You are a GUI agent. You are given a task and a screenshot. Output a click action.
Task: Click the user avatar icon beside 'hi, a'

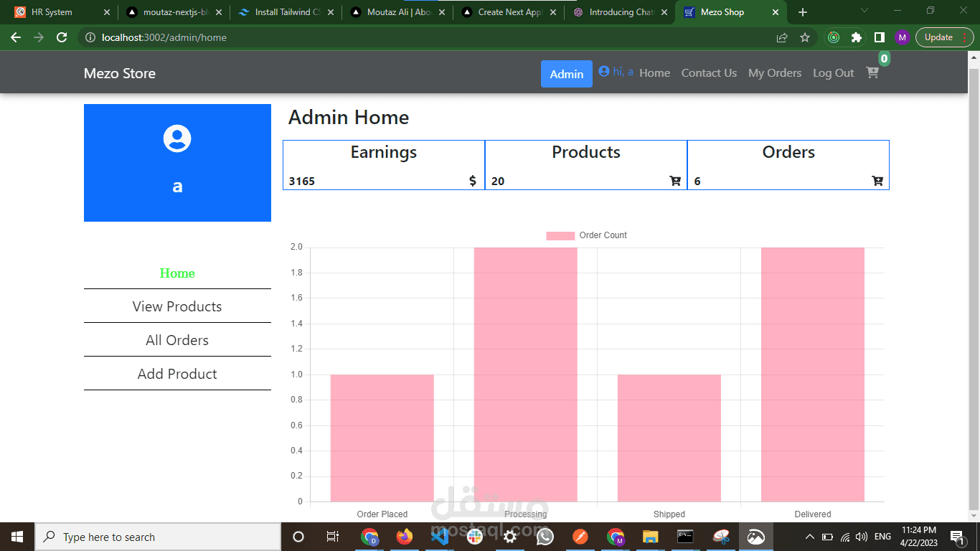(x=604, y=71)
